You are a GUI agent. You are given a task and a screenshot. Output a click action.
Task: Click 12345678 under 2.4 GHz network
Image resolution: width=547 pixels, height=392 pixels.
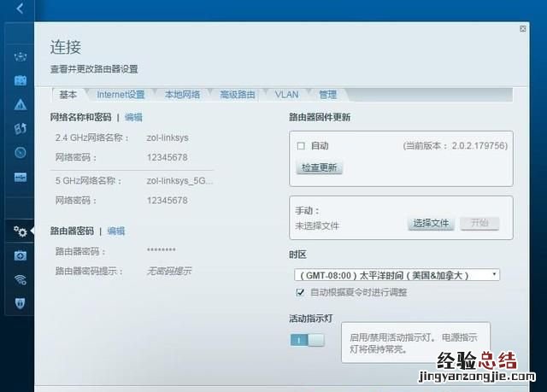pyautogui.click(x=168, y=157)
